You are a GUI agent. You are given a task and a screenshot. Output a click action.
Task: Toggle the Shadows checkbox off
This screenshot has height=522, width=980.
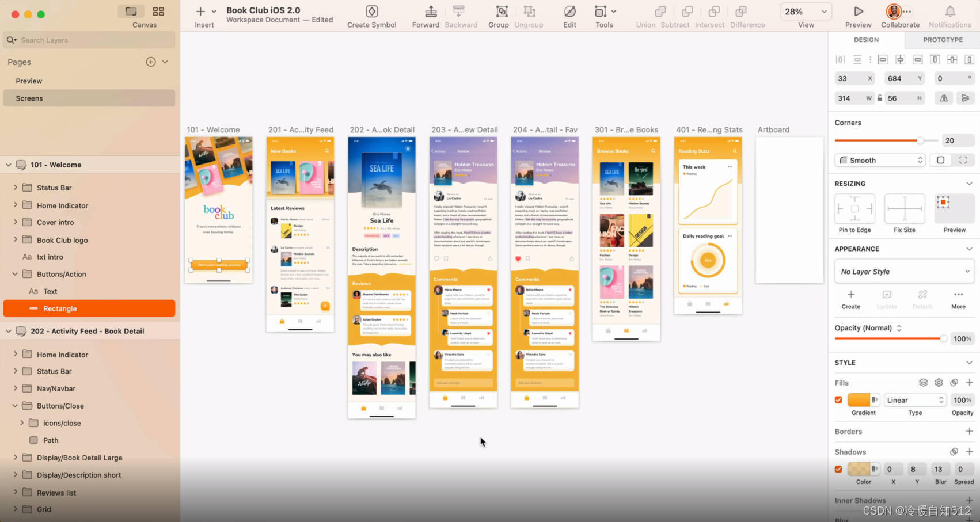click(838, 469)
